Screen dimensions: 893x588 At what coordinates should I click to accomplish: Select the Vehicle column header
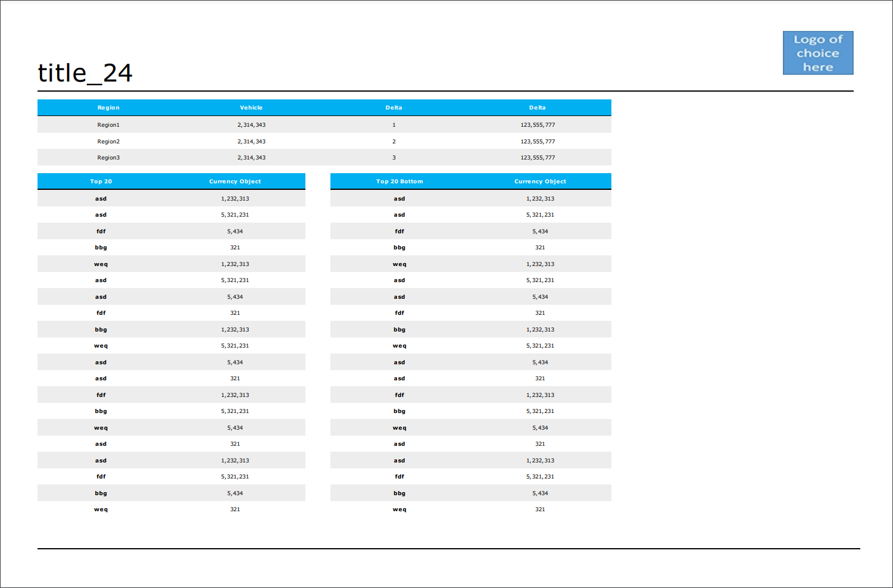(x=251, y=108)
